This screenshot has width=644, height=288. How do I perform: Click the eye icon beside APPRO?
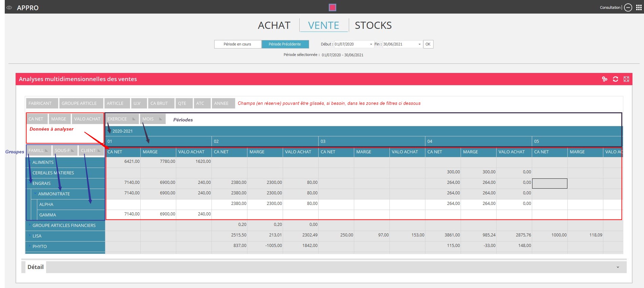(9, 7)
